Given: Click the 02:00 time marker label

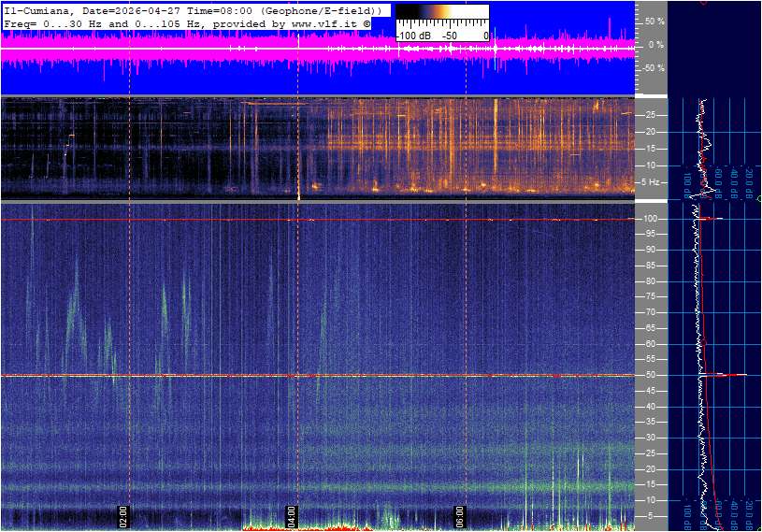Looking at the screenshot, I should click(x=122, y=513).
